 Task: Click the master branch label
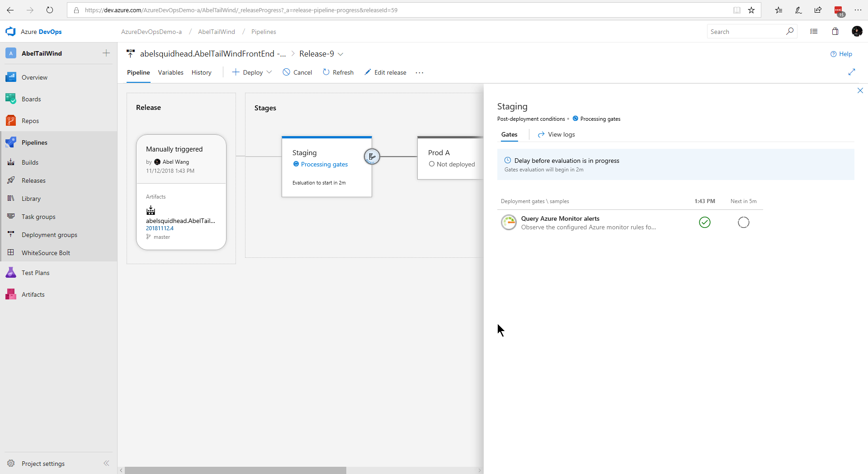(162, 237)
